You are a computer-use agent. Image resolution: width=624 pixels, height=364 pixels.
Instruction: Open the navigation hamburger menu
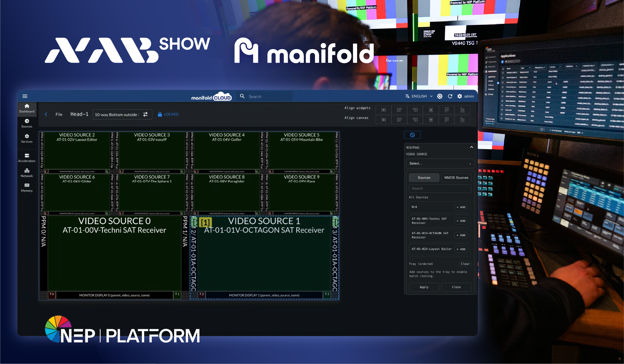(25, 96)
